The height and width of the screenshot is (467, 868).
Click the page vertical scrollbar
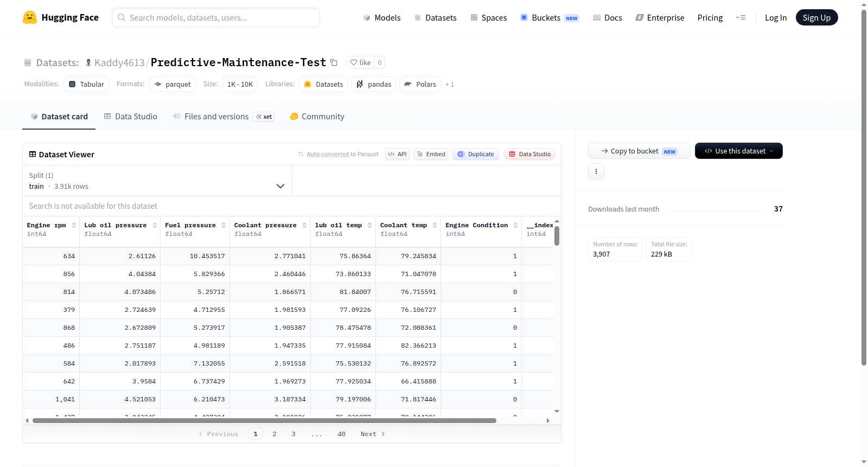pos(864,187)
